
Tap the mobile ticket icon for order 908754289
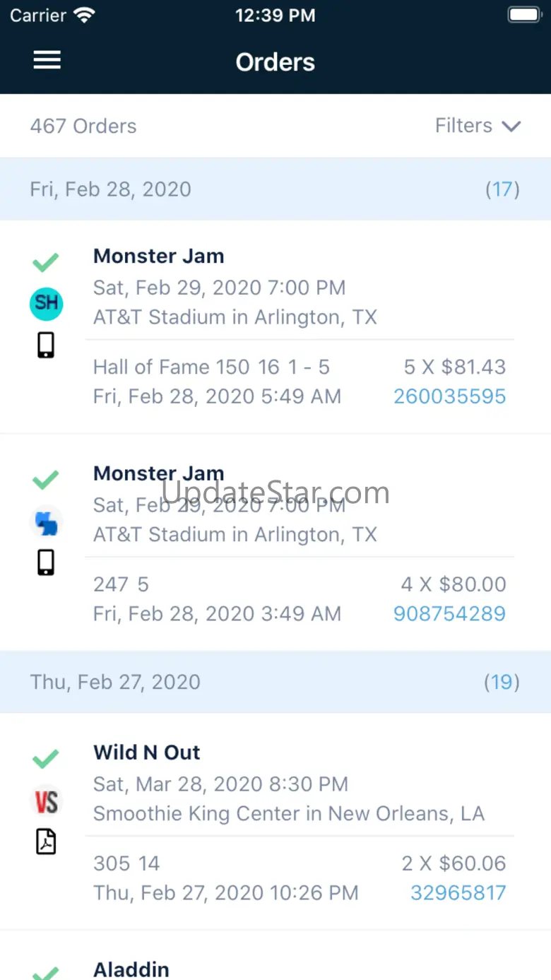click(x=46, y=562)
